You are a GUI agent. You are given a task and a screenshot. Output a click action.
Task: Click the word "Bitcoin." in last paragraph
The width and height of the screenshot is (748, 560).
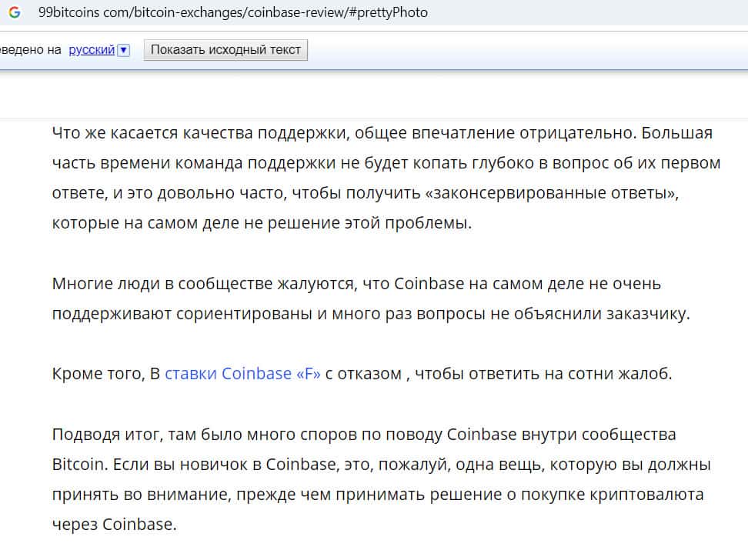click(x=78, y=465)
